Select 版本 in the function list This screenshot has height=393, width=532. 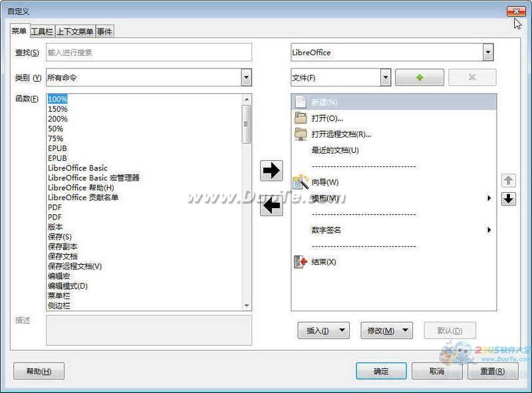[x=55, y=227]
